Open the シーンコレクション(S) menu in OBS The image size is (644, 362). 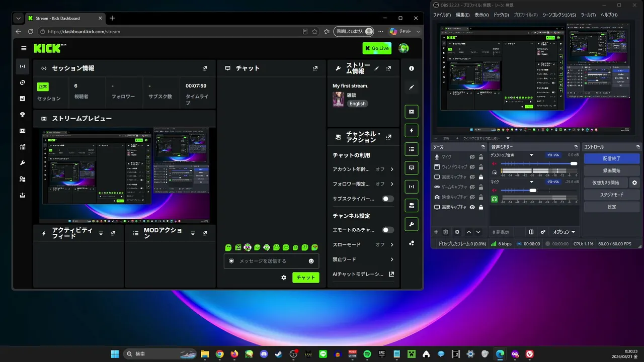point(559,15)
